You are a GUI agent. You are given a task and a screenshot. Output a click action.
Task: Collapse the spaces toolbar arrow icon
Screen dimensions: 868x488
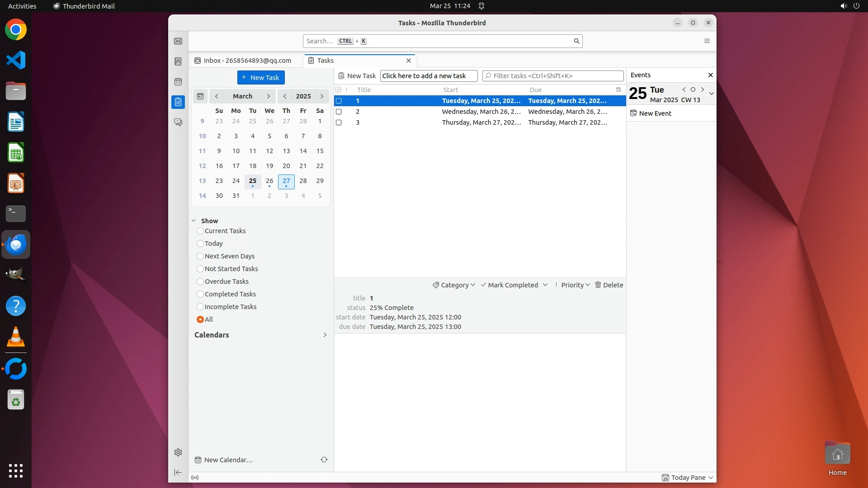pyautogui.click(x=178, y=472)
